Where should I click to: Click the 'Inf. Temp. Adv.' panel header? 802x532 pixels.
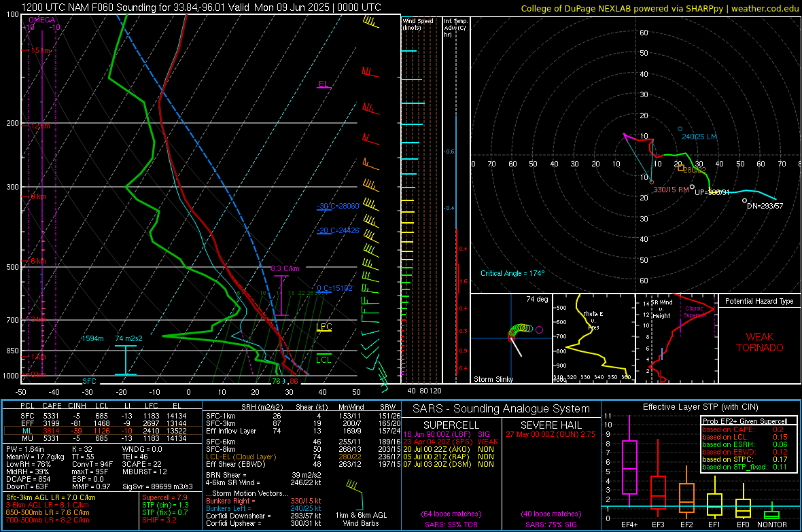coord(455,28)
